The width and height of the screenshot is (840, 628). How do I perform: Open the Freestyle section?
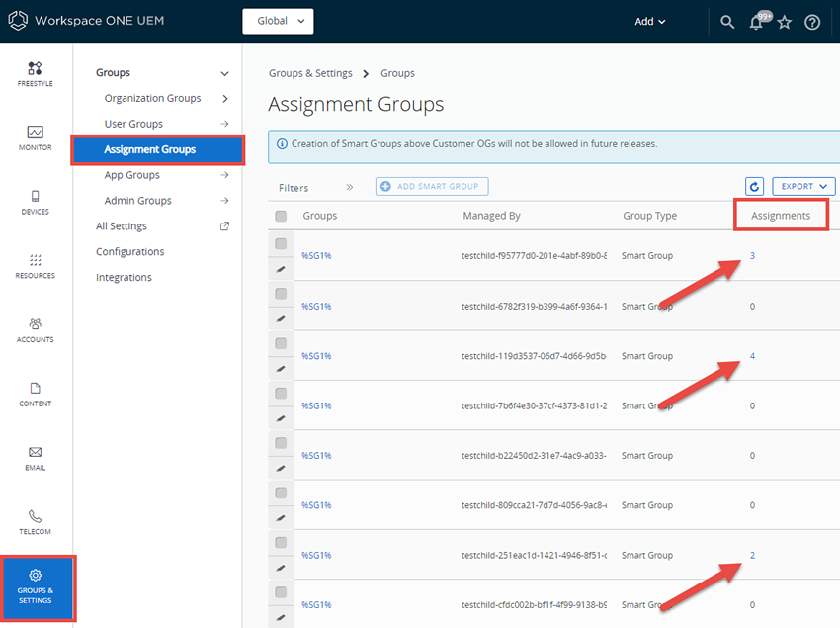(35, 74)
